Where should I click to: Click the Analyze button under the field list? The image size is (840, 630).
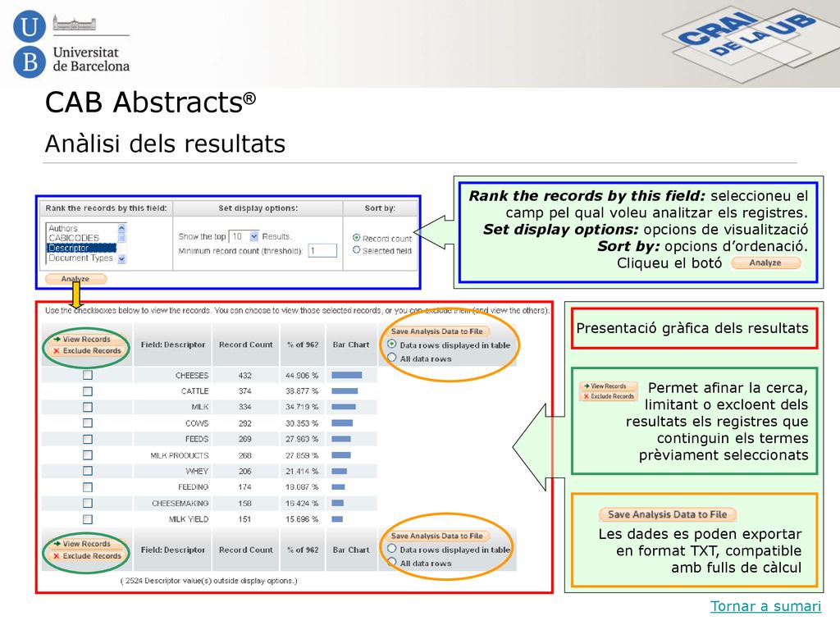click(x=75, y=279)
